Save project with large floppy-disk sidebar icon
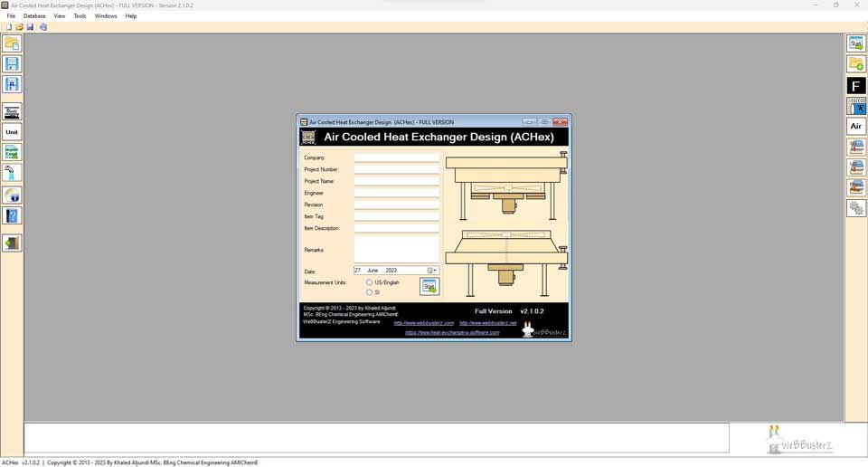This screenshot has height=467, width=868. (12, 63)
